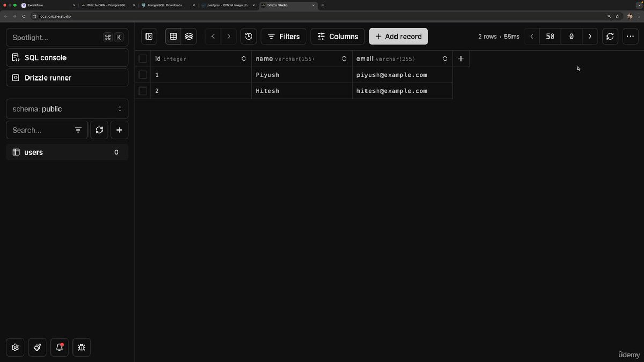Switch to Drizzle ORM - PostgreSQL tab
644x362 pixels.
[107, 5]
